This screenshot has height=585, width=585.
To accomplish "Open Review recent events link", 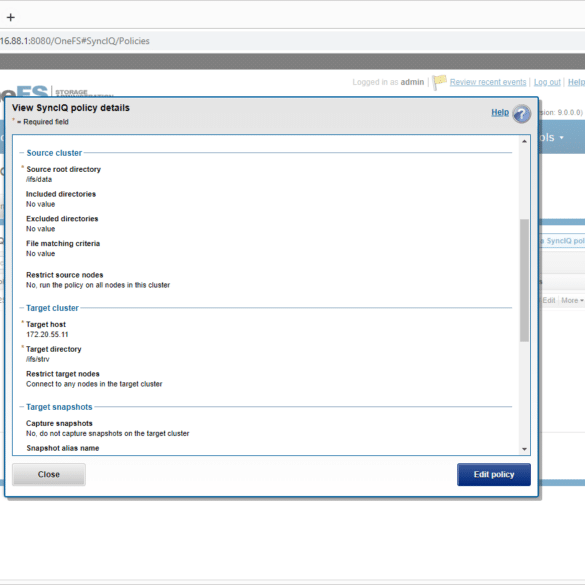I will (488, 82).
